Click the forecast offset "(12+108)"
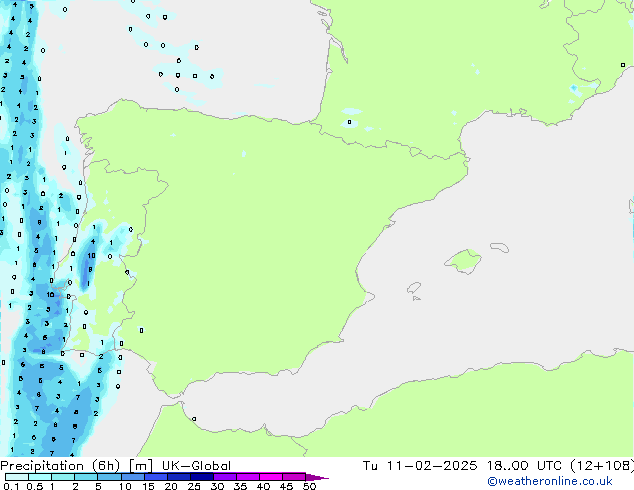The height and width of the screenshot is (490, 634). click(x=602, y=466)
